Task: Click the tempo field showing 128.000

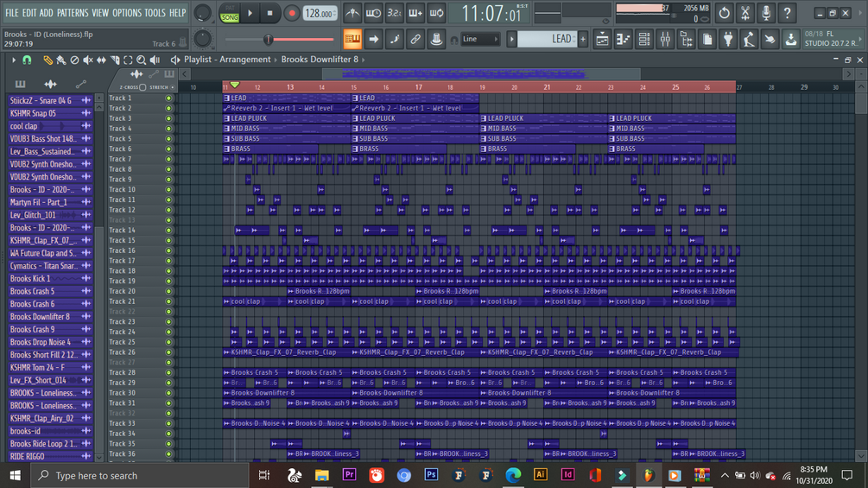Action: tap(320, 13)
